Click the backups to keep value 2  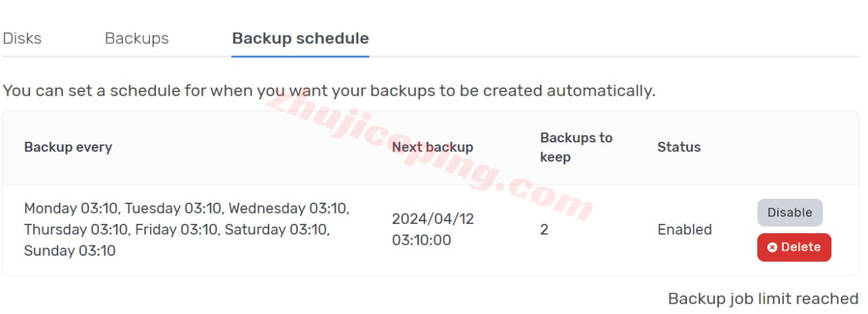(x=544, y=230)
